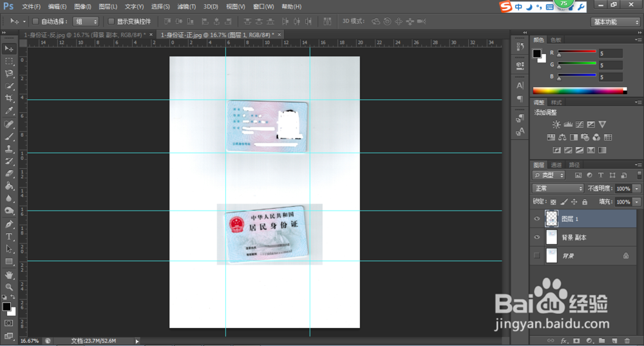Show 背景 layer visibility
Screen dimensions: 644x346
pyautogui.click(x=537, y=256)
